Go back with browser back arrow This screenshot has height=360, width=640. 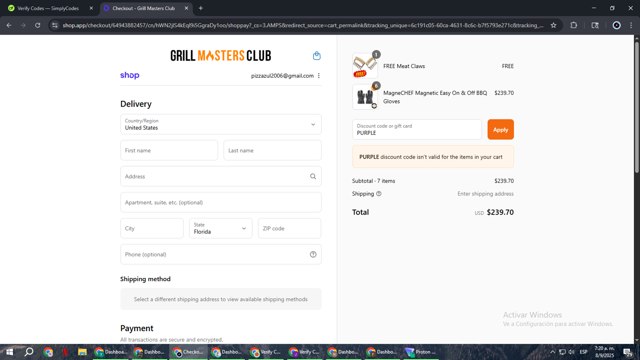pyautogui.click(x=9, y=25)
